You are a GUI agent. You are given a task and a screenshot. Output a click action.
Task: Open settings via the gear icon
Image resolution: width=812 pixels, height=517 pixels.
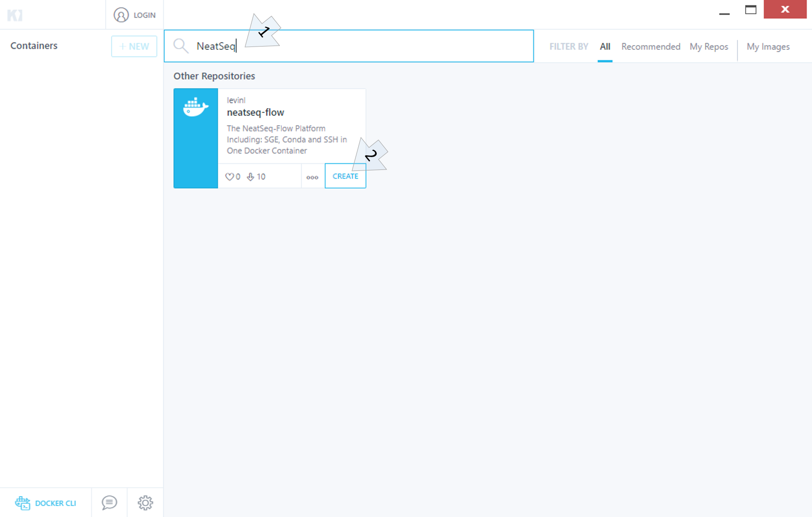click(145, 502)
